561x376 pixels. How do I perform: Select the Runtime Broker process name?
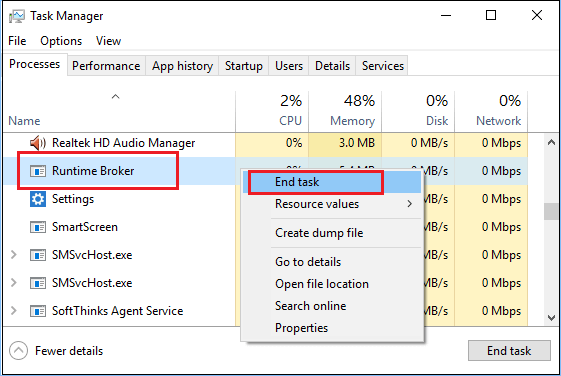(93, 171)
